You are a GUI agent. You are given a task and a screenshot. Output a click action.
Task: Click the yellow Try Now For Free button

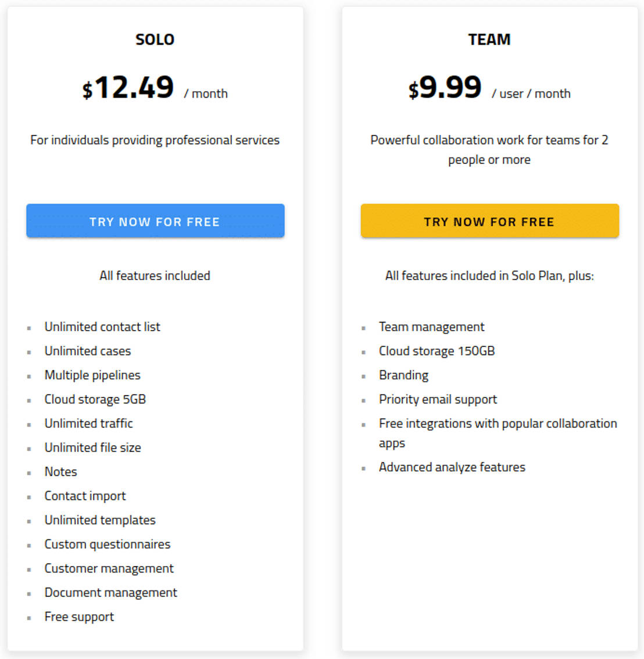coord(489,221)
